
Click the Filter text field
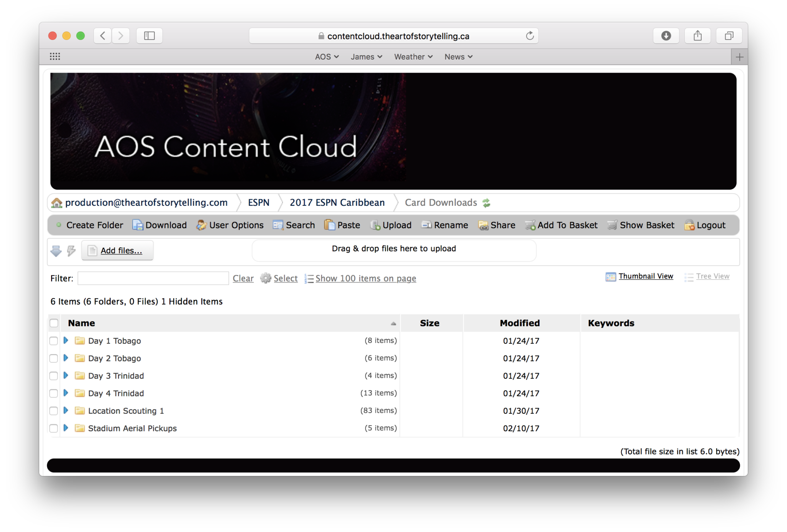click(x=153, y=278)
